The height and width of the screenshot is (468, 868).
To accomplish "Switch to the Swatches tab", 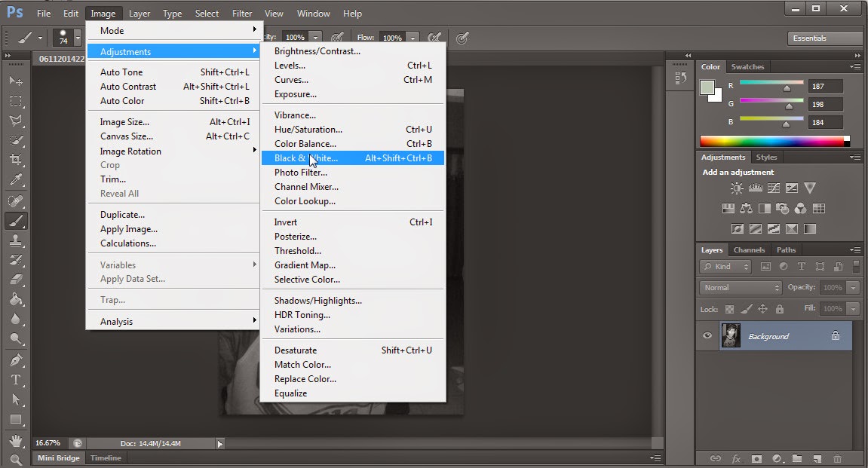I will pyautogui.click(x=747, y=67).
